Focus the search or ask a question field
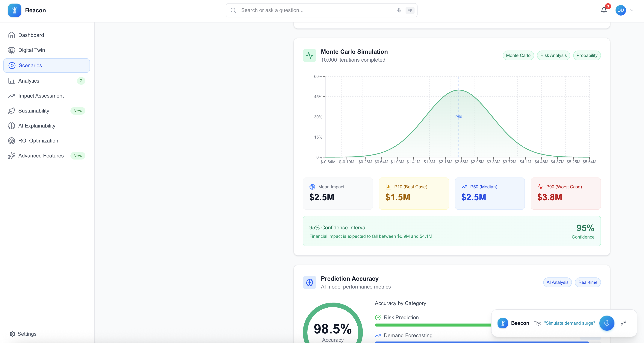The height and width of the screenshot is (343, 644). click(315, 10)
